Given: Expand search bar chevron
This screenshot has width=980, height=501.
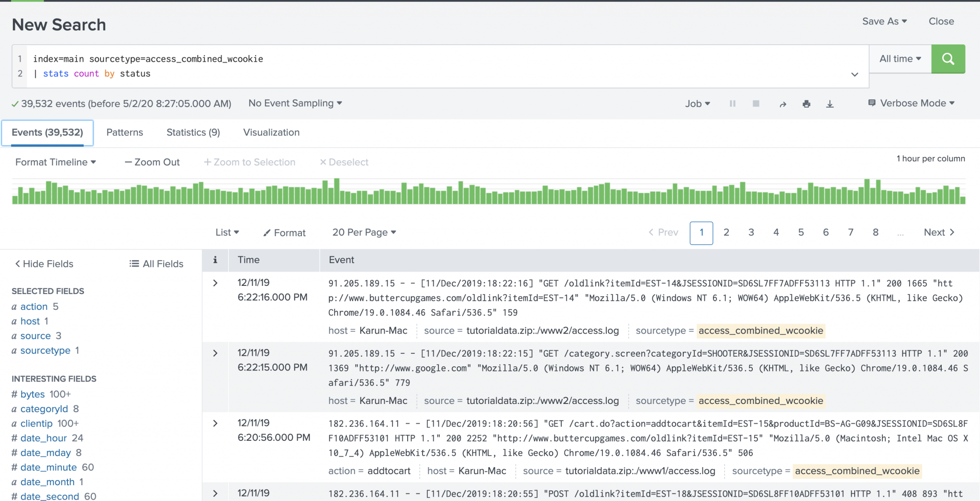Looking at the screenshot, I should [855, 74].
